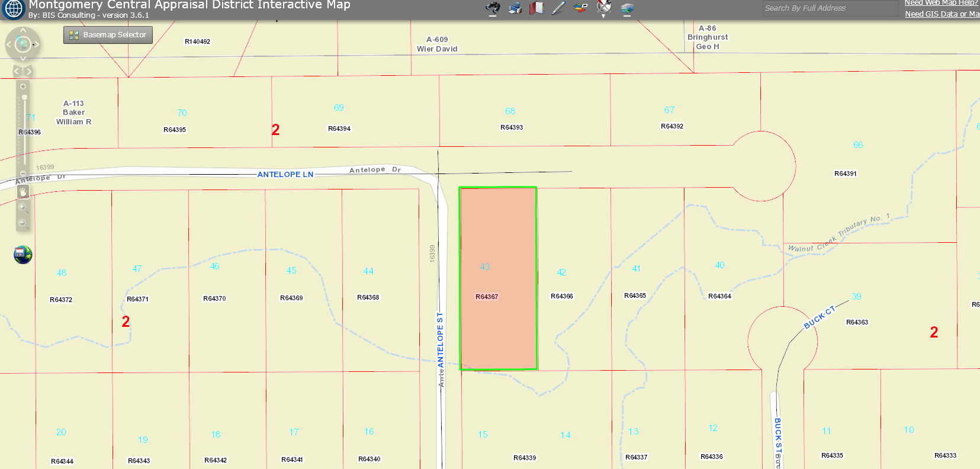Click the zoom slider plus button

tap(23, 86)
